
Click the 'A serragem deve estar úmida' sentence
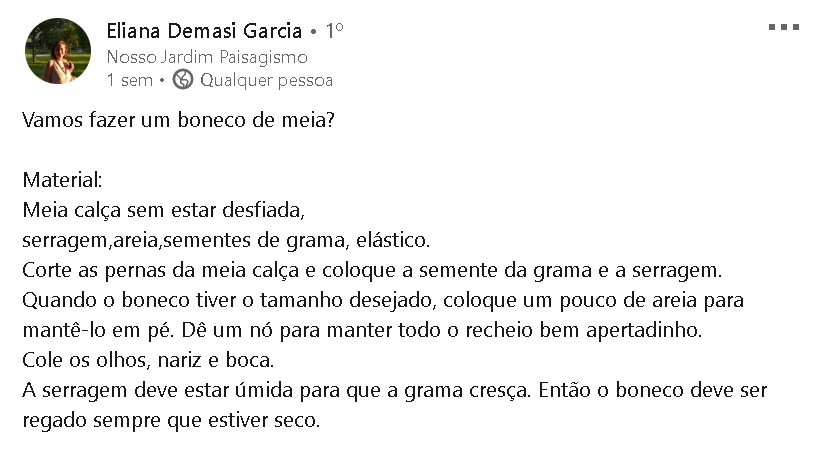(x=277, y=390)
